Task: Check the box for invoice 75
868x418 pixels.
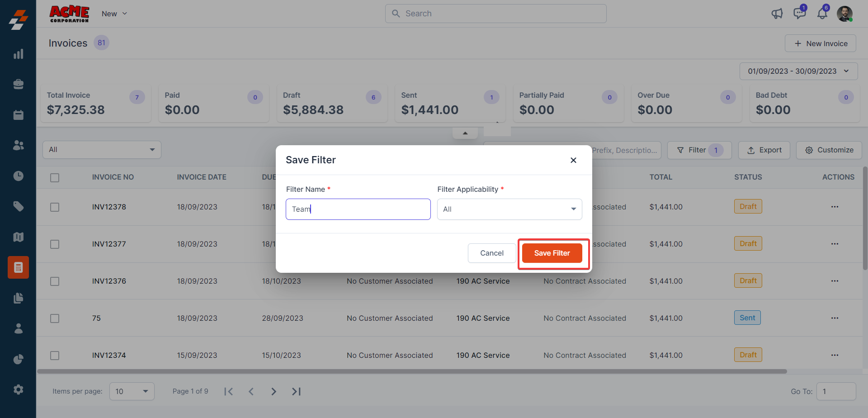Action: pyautogui.click(x=55, y=318)
